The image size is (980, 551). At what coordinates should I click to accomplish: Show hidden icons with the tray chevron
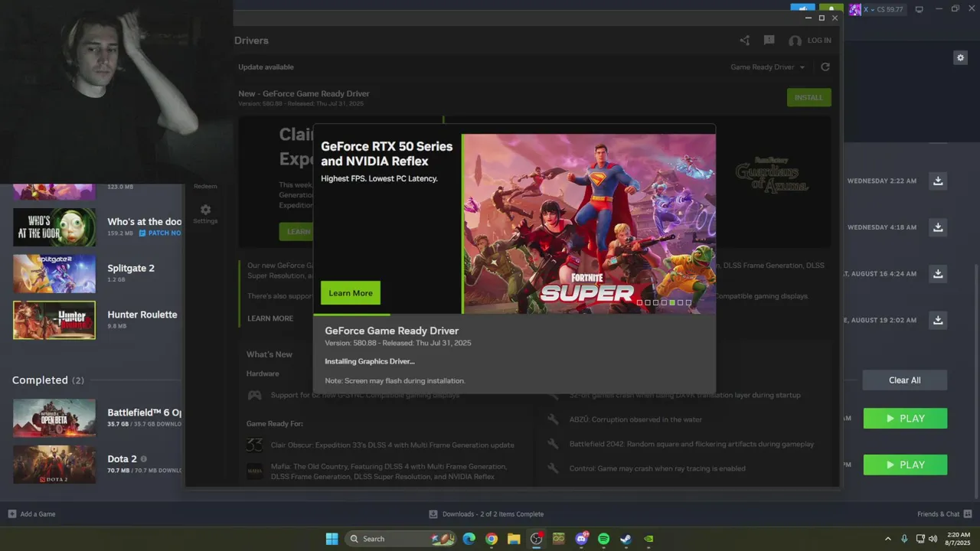(x=888, y=539)
